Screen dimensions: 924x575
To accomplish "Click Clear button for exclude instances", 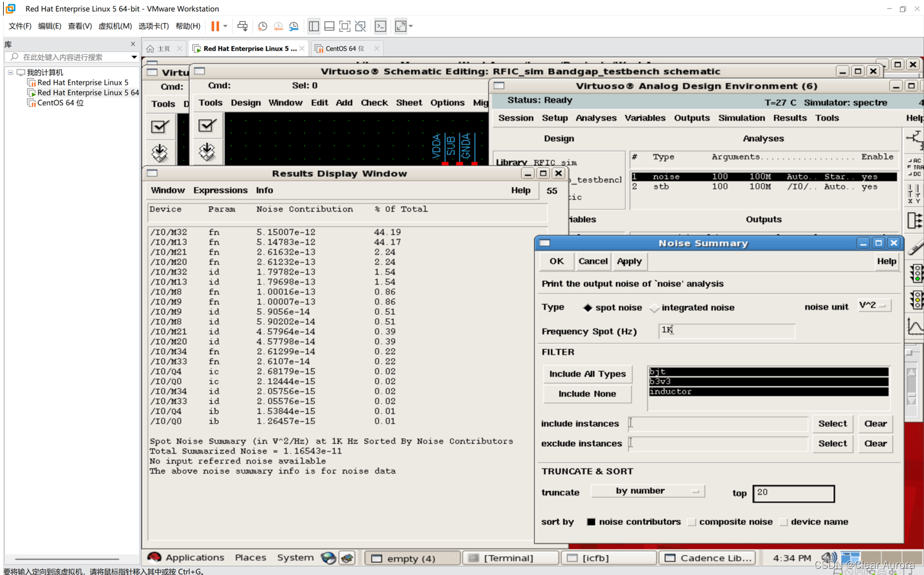I will (x=875, y=443).
